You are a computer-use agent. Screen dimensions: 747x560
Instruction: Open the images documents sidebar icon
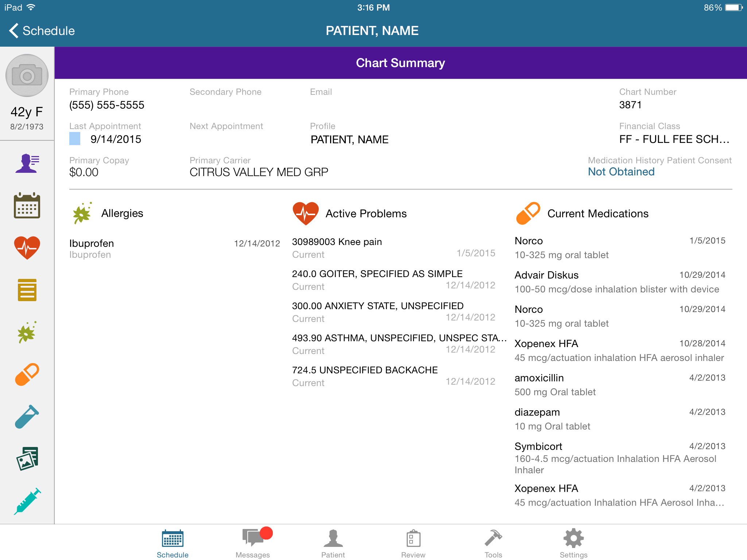[x=27, y=459]
